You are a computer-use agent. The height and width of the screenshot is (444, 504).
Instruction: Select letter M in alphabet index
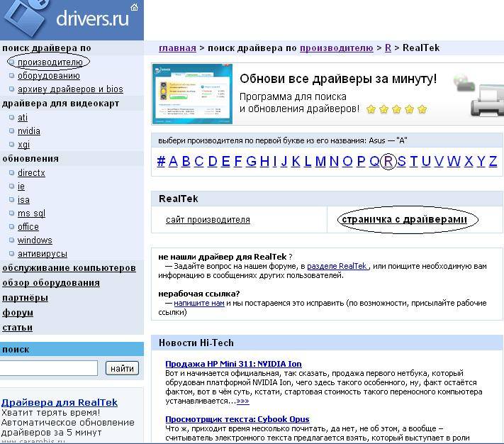pyautogui.click(x=320, y=161)
